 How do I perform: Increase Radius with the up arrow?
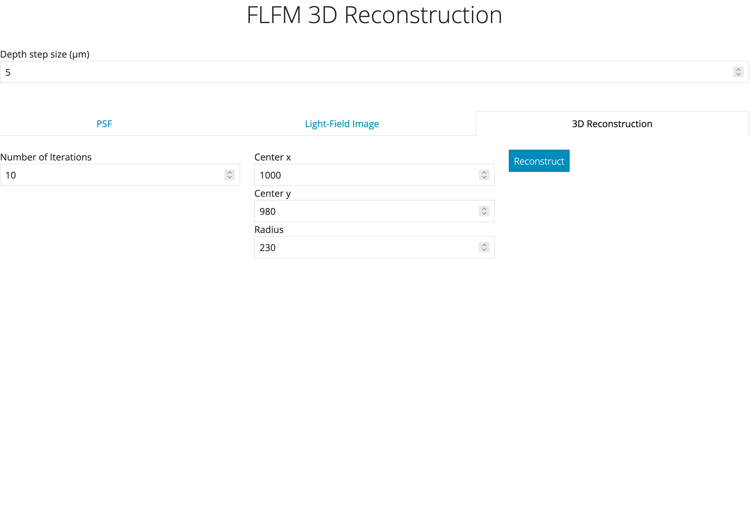click(484, 245)
